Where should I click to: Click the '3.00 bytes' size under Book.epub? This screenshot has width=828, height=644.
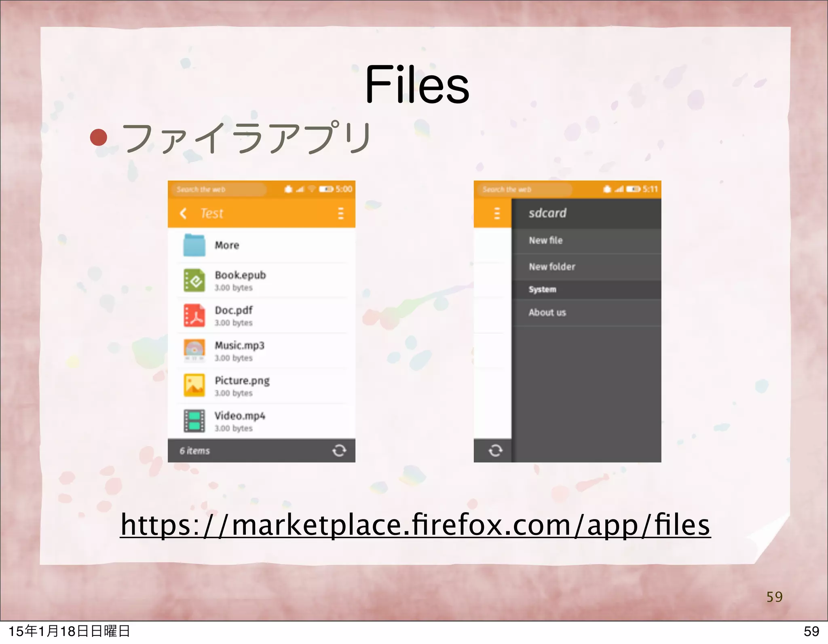[234, 287]
